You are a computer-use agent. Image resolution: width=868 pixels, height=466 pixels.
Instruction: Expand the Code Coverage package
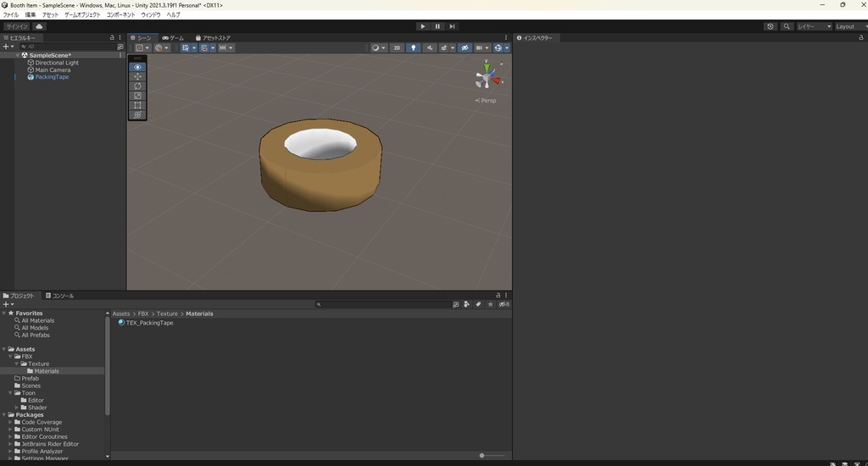10,422
